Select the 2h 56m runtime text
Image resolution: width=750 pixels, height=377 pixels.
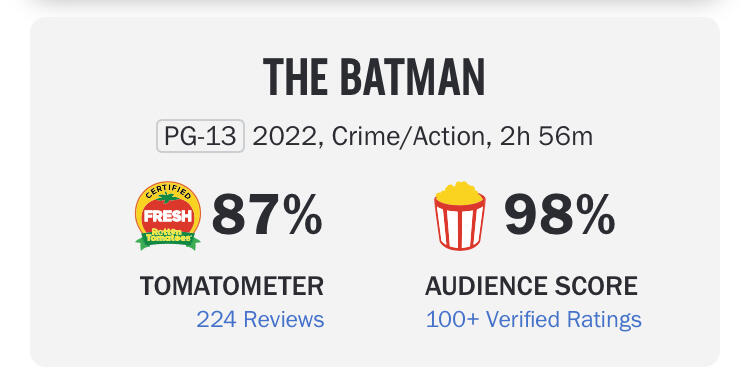click(x=546, y=137)
